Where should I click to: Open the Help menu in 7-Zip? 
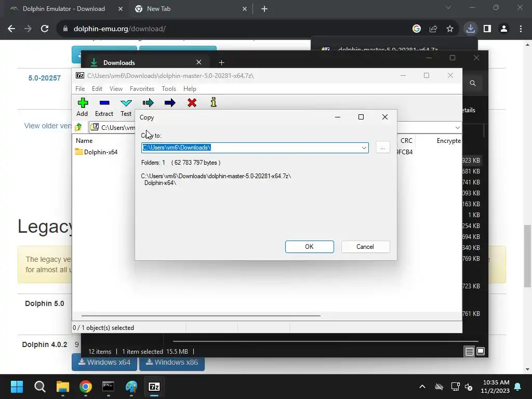pos(190,88)
